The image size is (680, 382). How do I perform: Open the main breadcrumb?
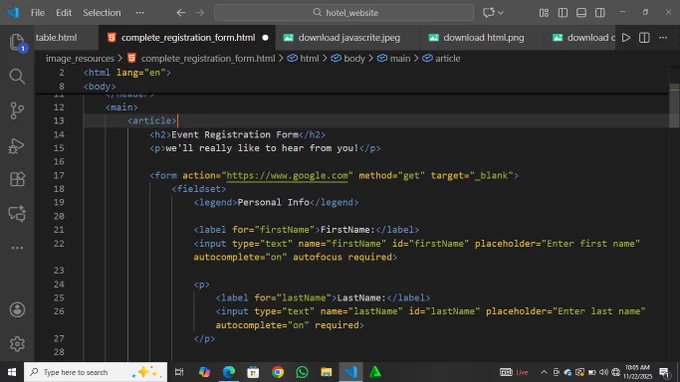(400, 59)
